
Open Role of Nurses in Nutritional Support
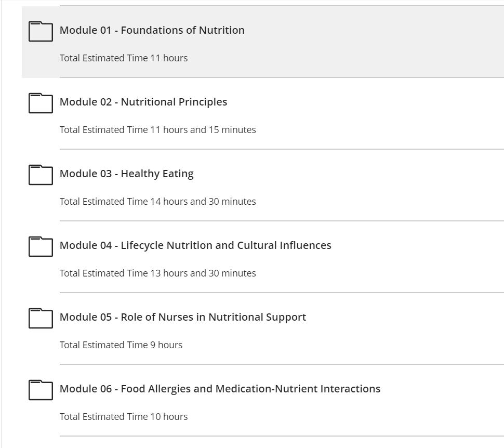click(x=183, y=317)
